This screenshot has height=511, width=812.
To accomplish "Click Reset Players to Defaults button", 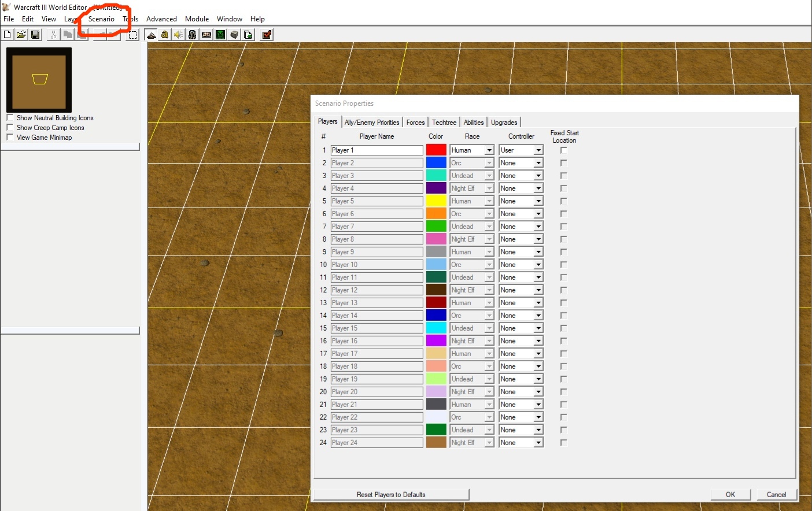I will 391,495.
